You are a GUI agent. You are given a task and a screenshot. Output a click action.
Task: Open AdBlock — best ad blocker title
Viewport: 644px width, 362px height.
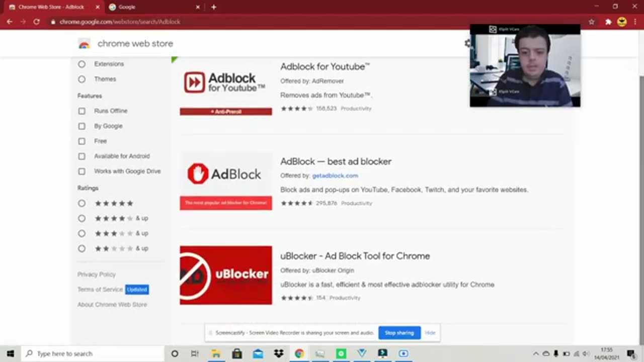coord(336,161)
